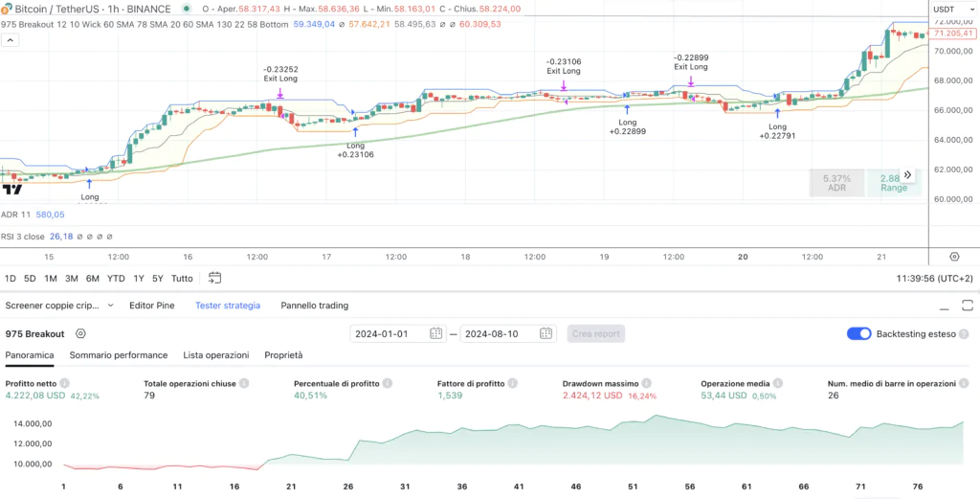Click the 40,51% profit percentage value
Viewport: 980px width, 499px height.
point(311,396)
